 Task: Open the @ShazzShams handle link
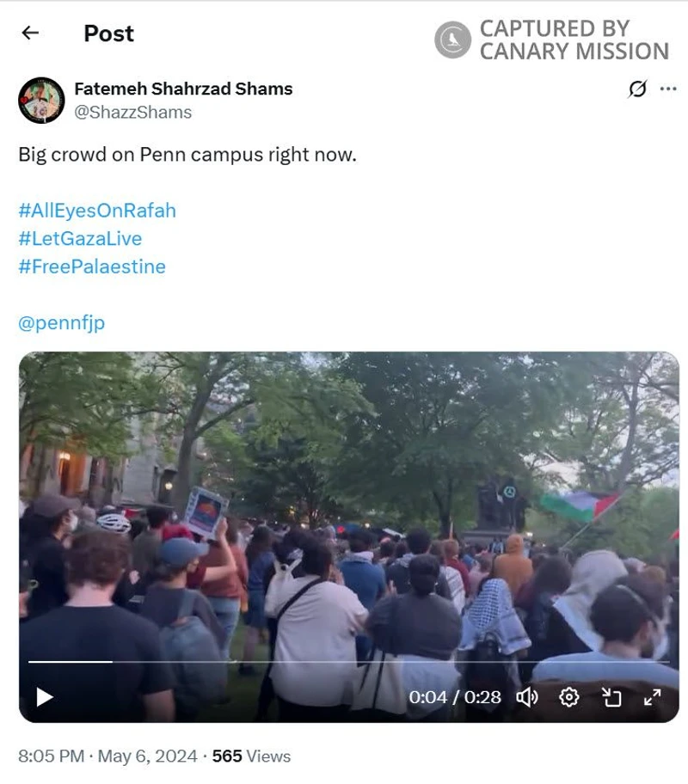(x=132, y=112)
